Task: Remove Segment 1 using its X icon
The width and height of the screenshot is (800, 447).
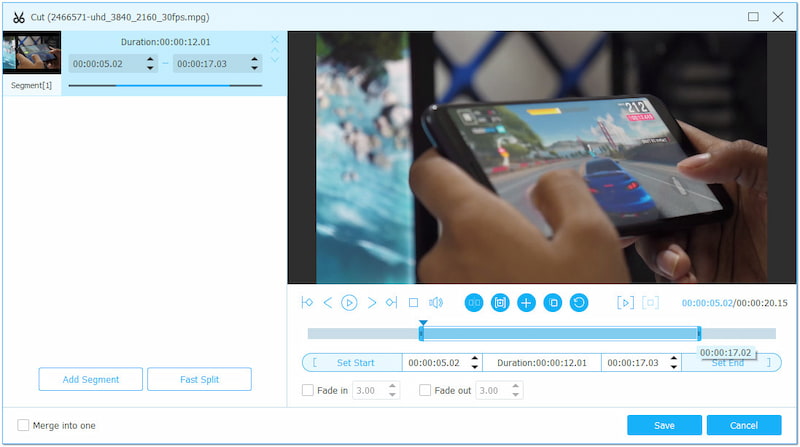Action: [x=275, y=40]
